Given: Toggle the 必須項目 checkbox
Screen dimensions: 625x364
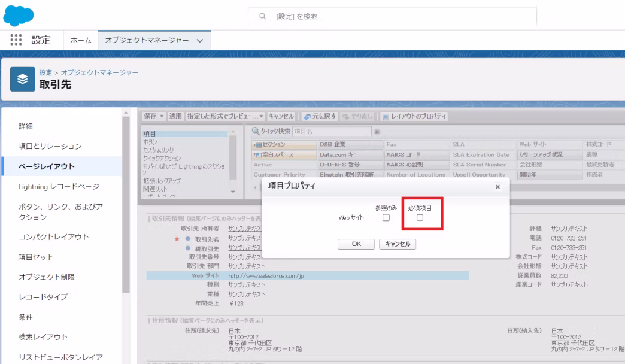Looking at the screenshot, I should (420, 218).
